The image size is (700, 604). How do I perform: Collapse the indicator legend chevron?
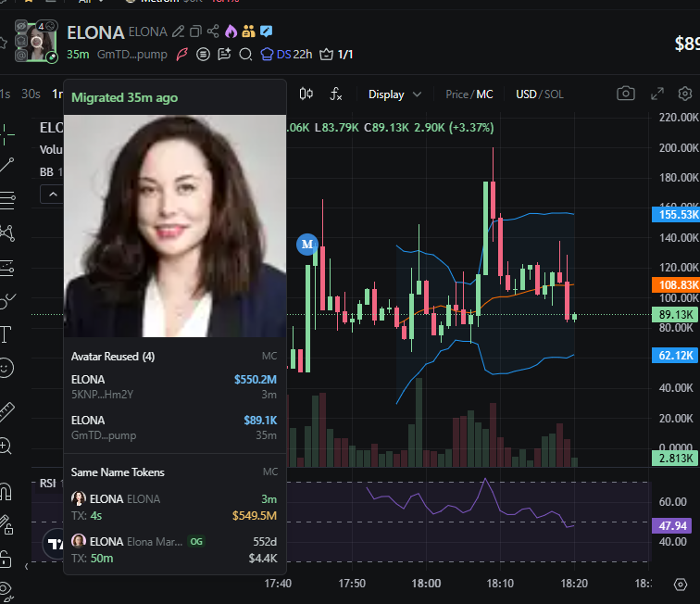53,195
